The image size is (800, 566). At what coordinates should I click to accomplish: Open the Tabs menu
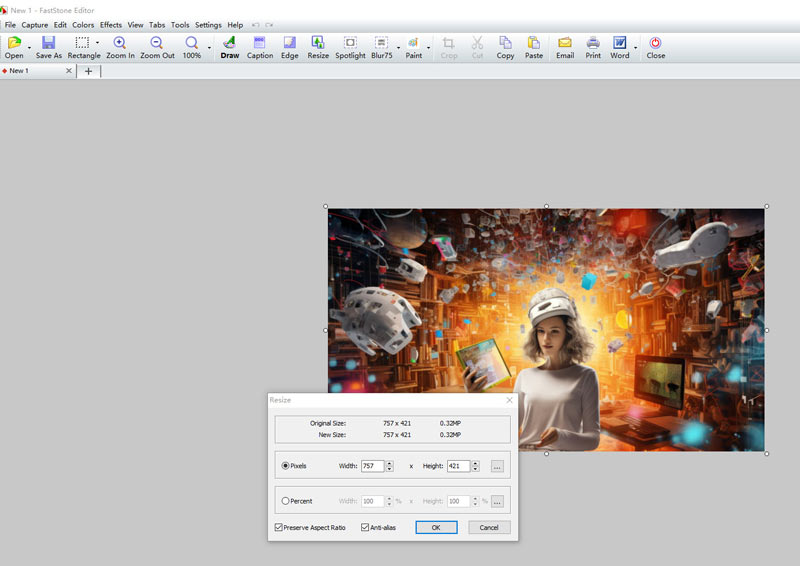tap(157, 25)
